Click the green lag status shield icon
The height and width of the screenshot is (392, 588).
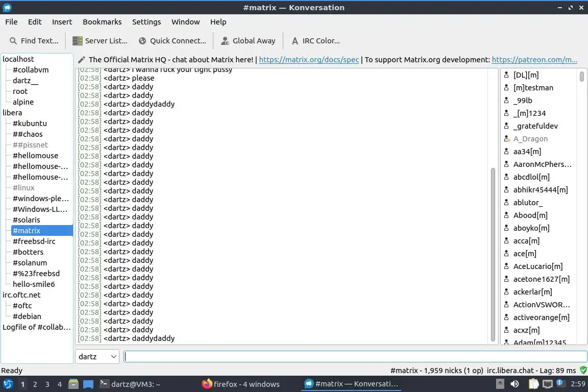pyautogui.click(x=583, y=370)
